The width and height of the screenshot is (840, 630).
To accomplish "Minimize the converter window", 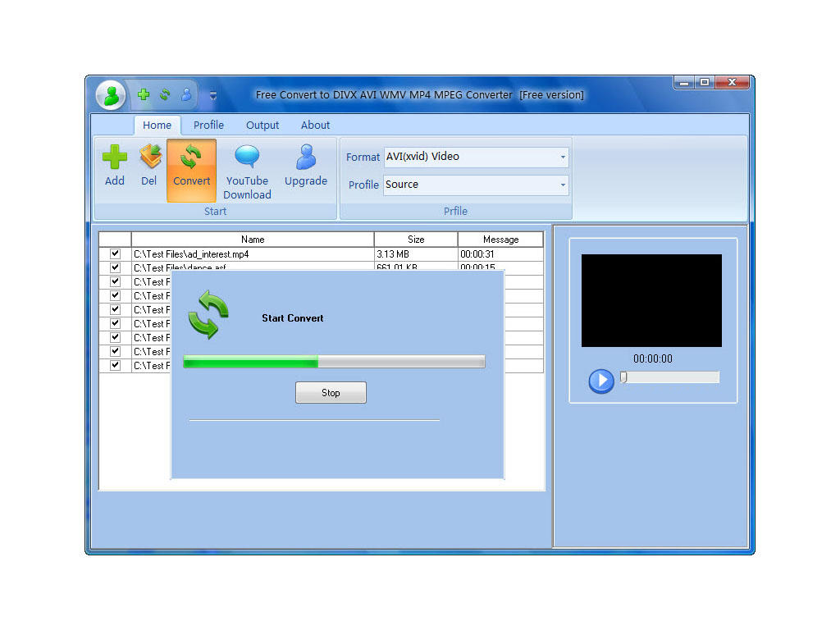I will (683, 83).
